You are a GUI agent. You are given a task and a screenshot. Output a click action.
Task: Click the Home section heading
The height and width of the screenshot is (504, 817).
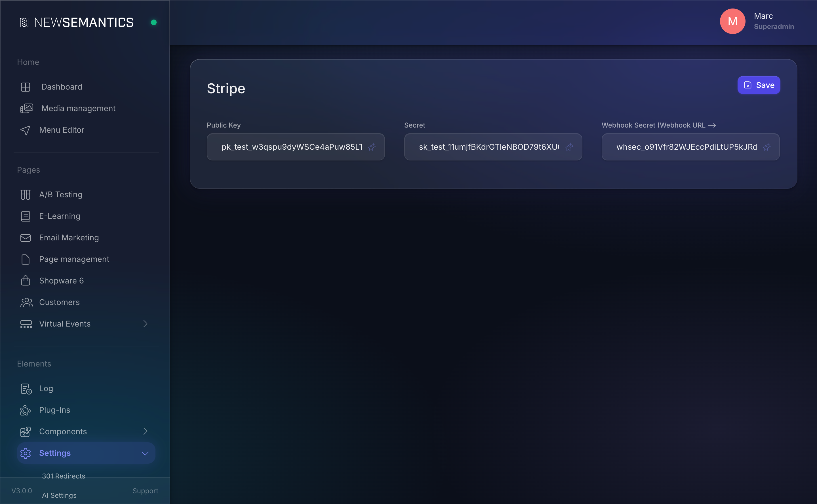[28, 62]
